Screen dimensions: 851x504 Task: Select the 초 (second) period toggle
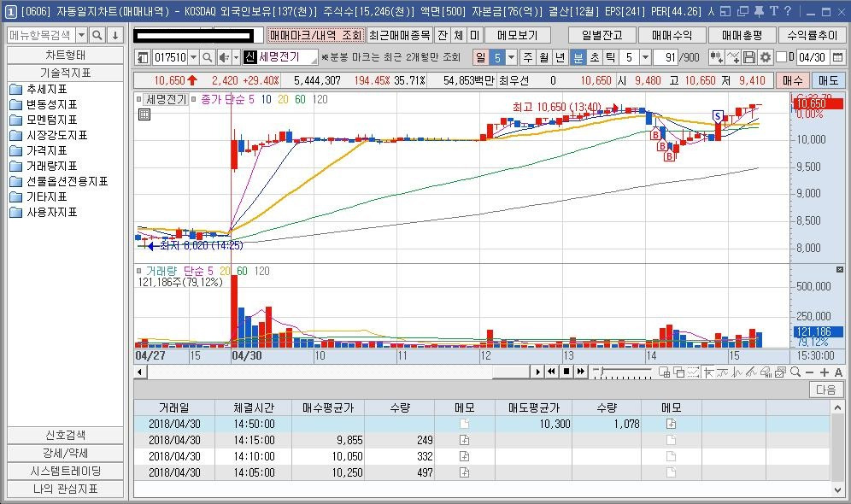point(595,57)
